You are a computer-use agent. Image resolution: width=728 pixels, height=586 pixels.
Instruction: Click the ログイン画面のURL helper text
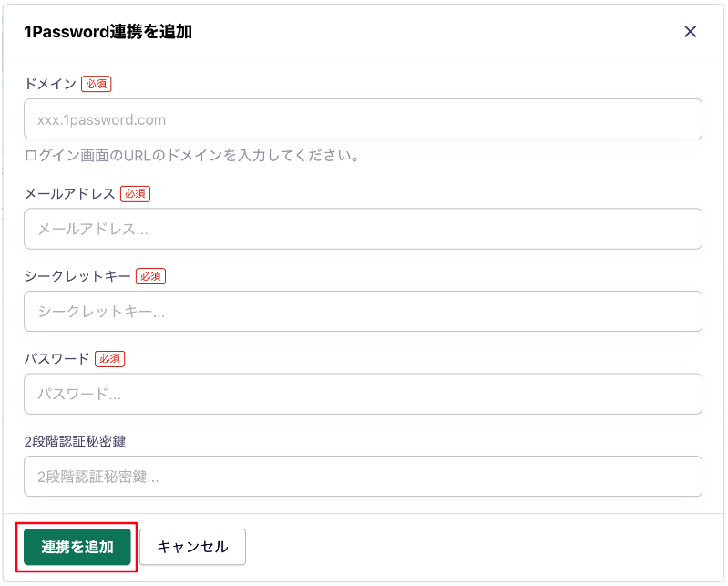tap(191, 155)
